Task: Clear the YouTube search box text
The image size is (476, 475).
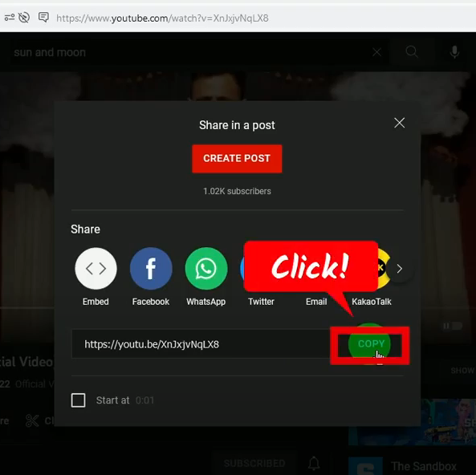Action: 376,52
